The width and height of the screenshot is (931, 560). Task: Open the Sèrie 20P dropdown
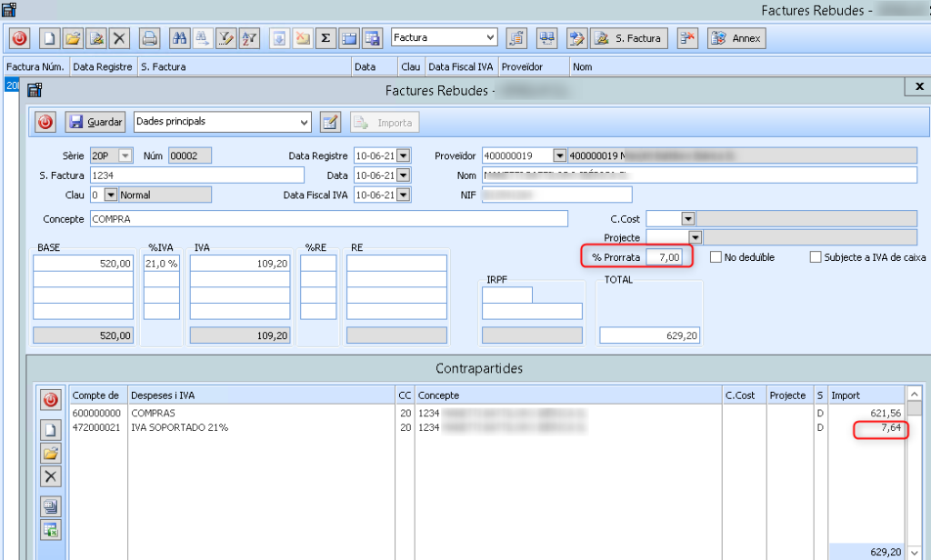tap(125, 155)
